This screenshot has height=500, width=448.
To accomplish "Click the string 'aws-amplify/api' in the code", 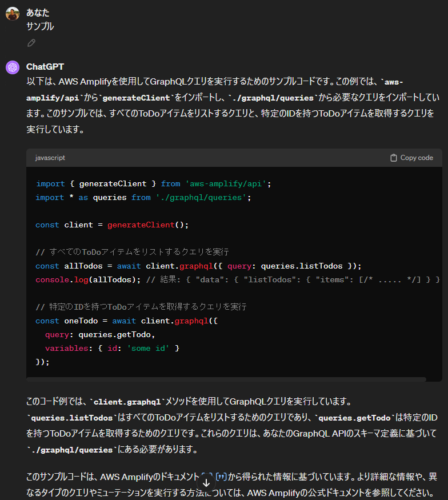I will pyautogui.click(x=226, y=183).
